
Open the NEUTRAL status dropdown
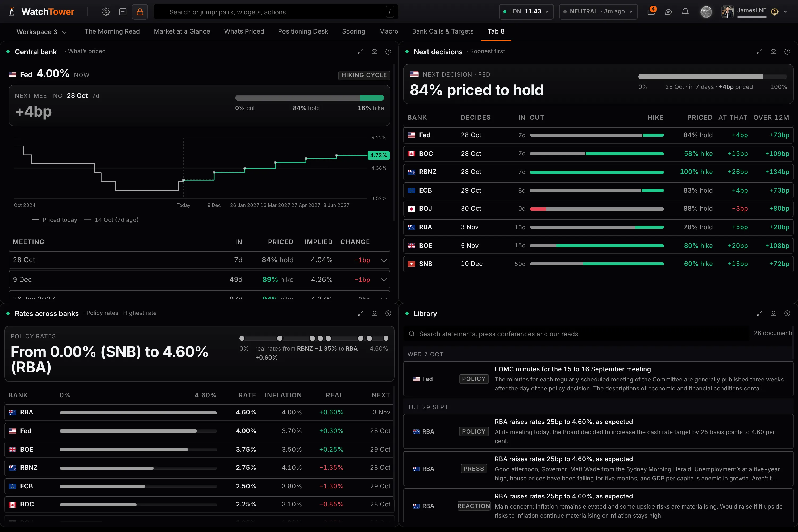click(598, 11)
